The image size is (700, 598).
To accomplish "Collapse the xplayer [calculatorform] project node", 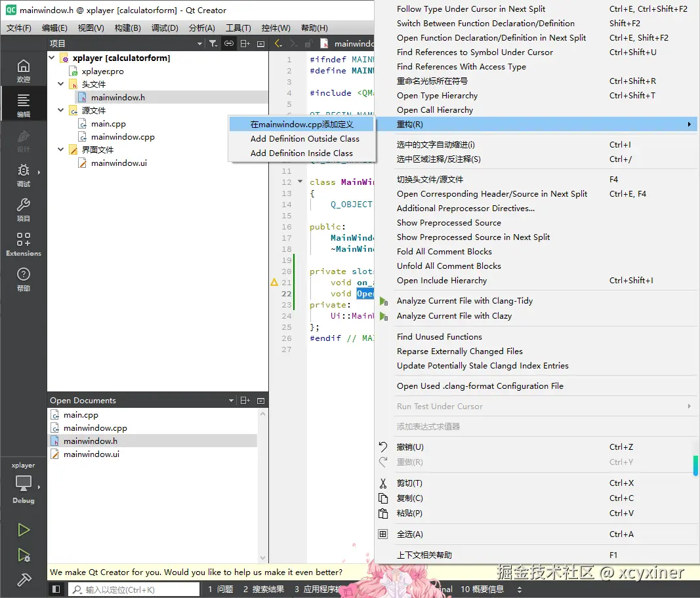I will (x=52, y=58).
